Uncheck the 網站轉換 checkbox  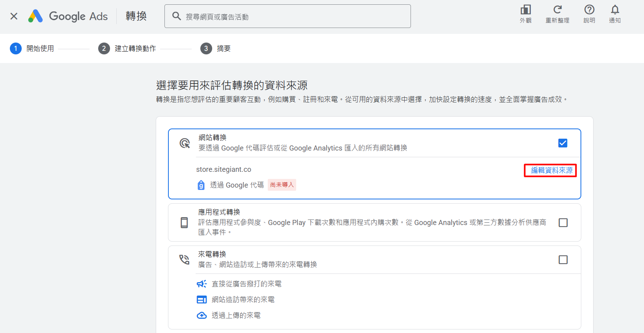563,143
